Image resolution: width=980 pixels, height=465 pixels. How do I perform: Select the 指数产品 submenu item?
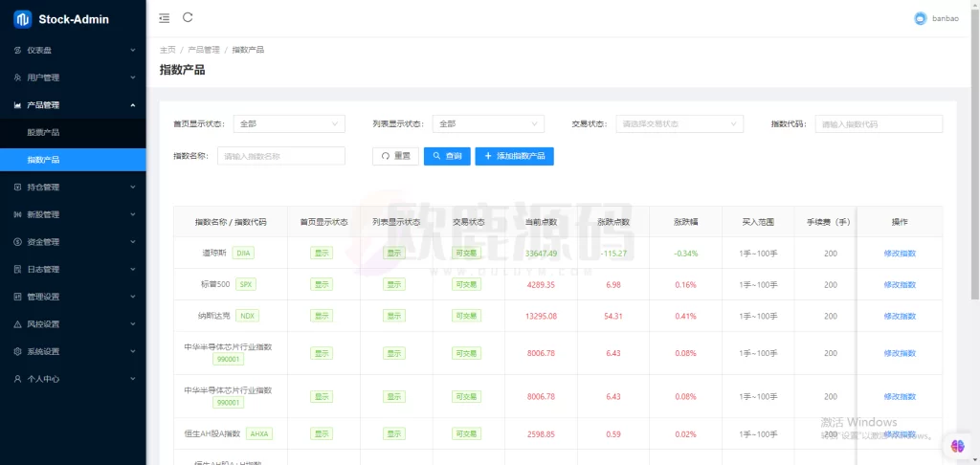[x=73, y=160]
